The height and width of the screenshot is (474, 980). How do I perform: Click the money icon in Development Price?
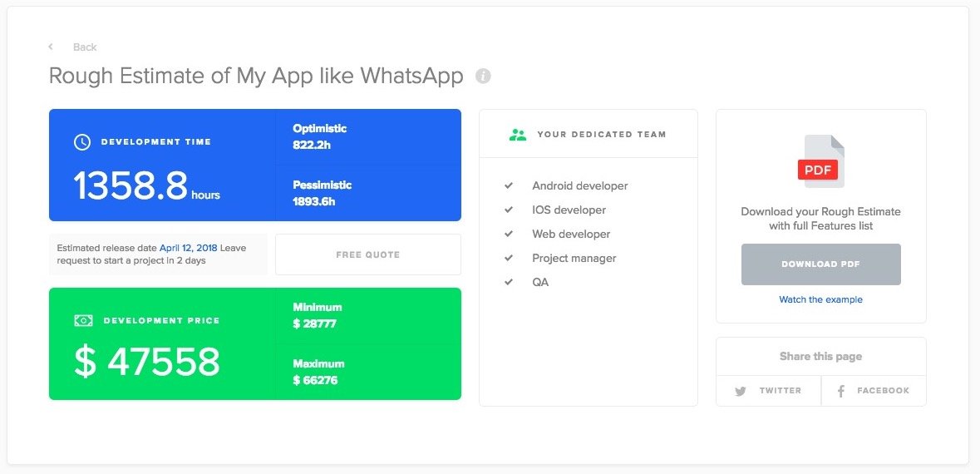coord(83,320)
